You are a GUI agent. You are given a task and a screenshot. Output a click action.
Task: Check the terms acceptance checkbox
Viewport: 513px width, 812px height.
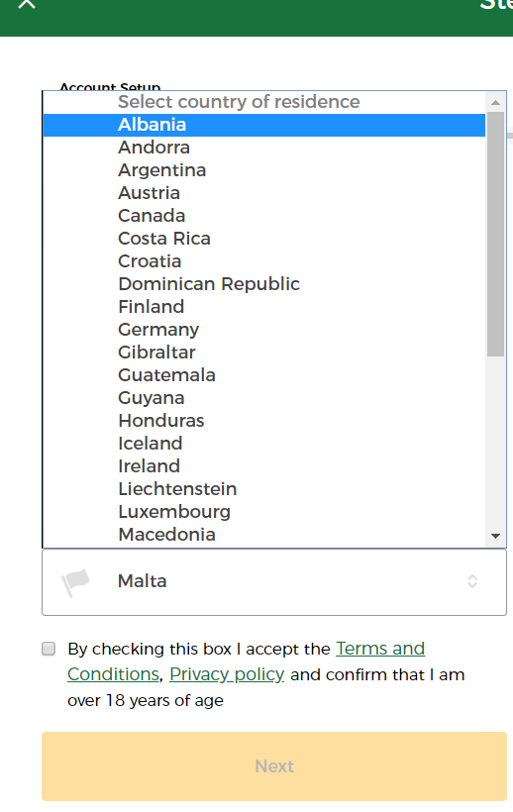click(49, 649)
